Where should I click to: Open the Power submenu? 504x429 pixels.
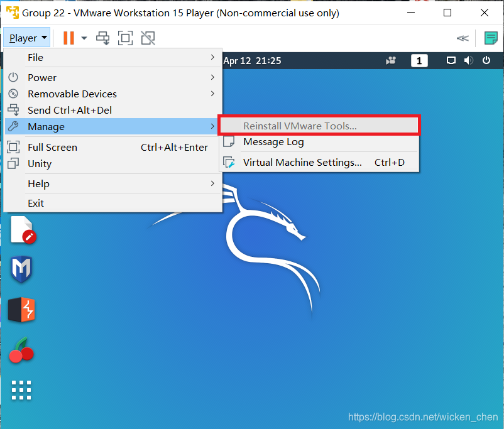coord(113,77)
